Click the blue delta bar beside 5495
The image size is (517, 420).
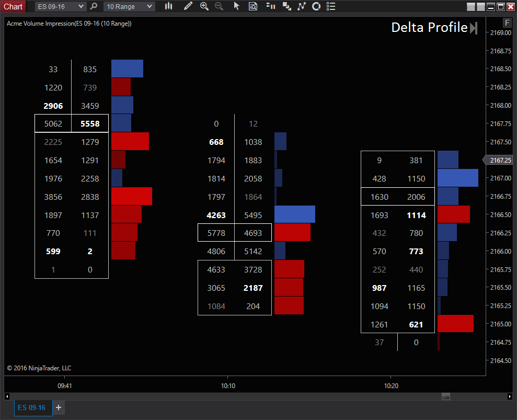(x=295, y=214)
